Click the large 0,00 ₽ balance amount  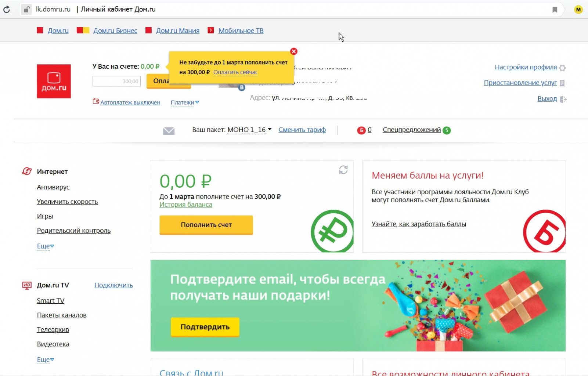coord(185,181)
